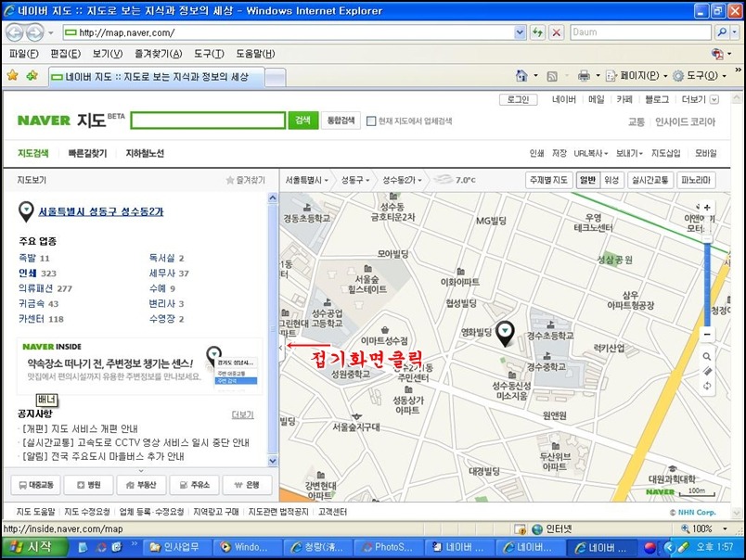
Task: Select the 지도검색 tab
Action: click(x=32, y=153)
